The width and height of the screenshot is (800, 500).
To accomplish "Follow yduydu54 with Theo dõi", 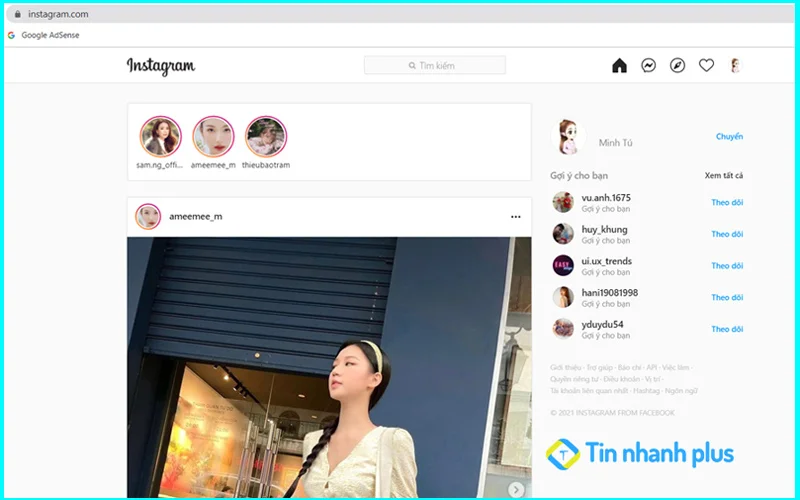I will point(727,329).
